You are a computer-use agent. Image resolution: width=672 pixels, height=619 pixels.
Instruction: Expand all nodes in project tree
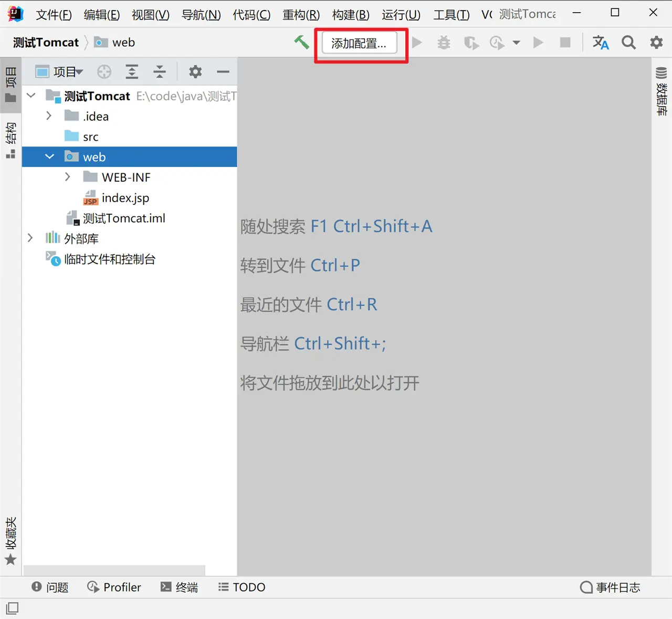tap(132, 72)
